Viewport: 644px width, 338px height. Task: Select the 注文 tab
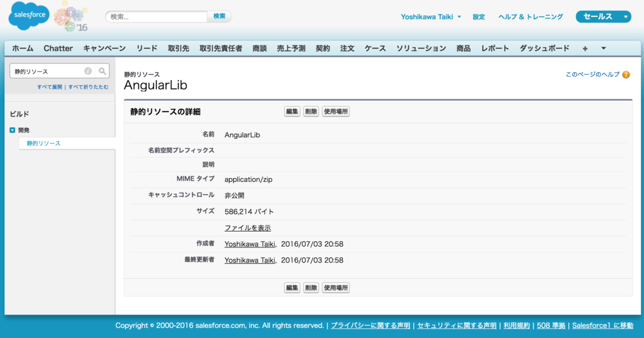347,48
